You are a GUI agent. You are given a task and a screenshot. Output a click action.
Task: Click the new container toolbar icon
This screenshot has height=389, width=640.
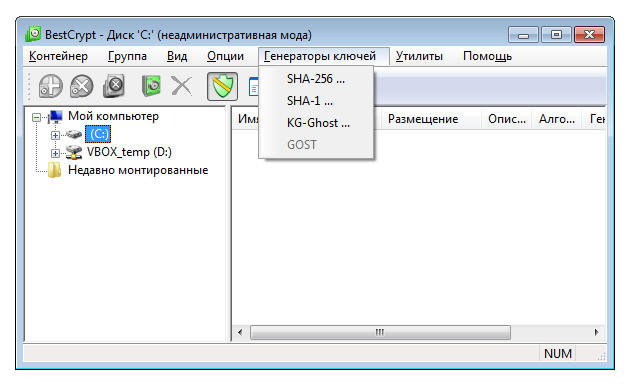(51, 86)
